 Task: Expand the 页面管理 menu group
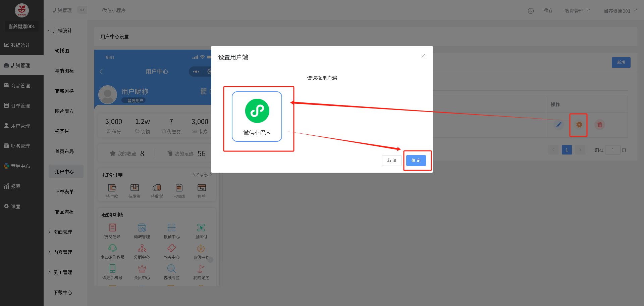[62, 232]
